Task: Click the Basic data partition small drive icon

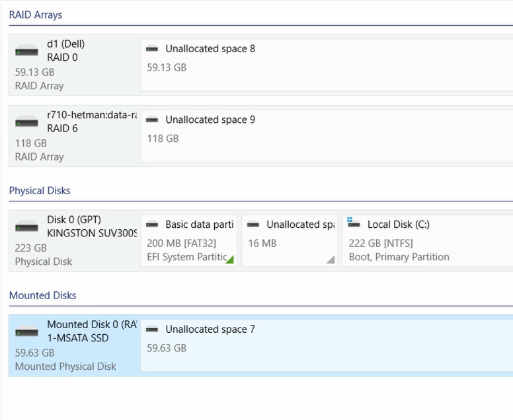Action: pyautogui.click(x=152, y=225)
